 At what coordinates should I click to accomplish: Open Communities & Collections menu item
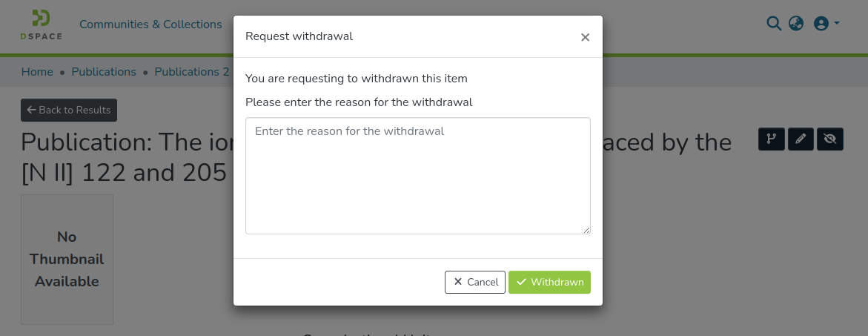pos(150,24)
